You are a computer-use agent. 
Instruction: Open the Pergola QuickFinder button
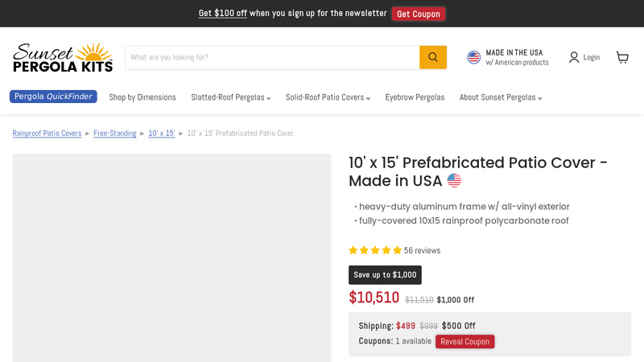click(x=53, y=97)
